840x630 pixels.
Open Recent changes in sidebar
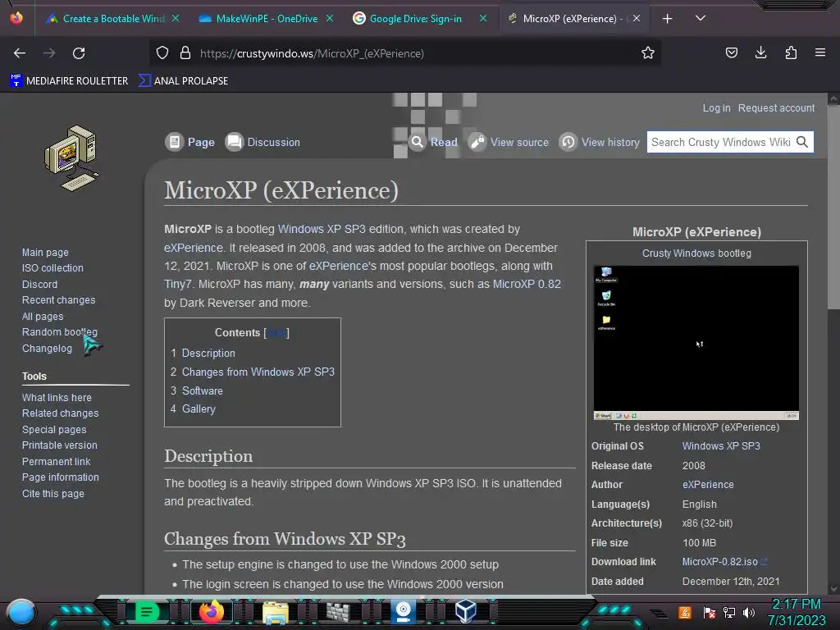(58, 300)
